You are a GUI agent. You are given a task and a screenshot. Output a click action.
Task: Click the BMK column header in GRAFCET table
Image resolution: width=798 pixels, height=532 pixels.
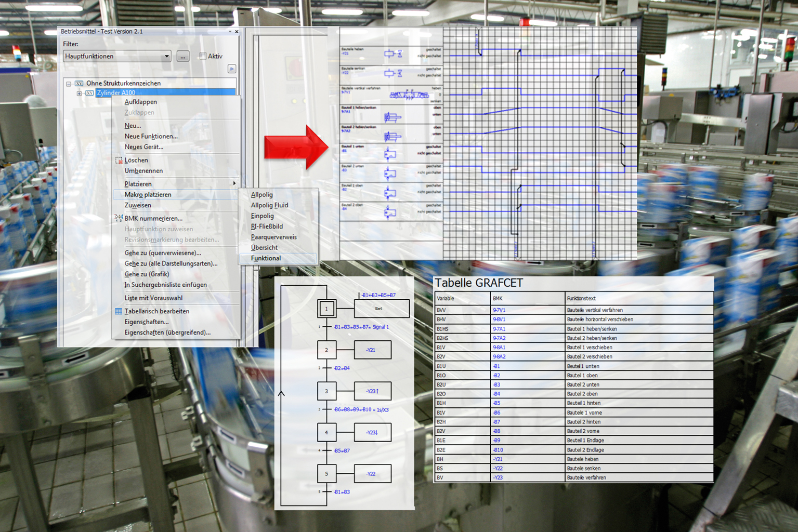tap(498, 299)
